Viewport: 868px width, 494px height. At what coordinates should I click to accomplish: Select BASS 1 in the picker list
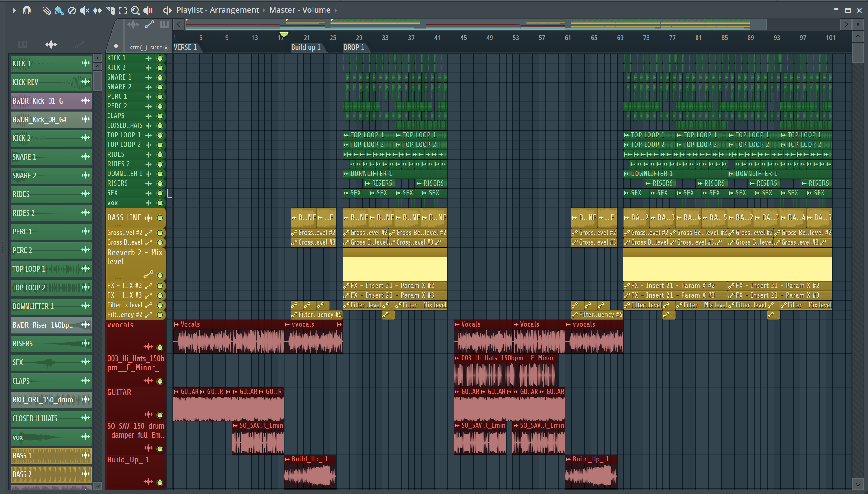[51, 455]
